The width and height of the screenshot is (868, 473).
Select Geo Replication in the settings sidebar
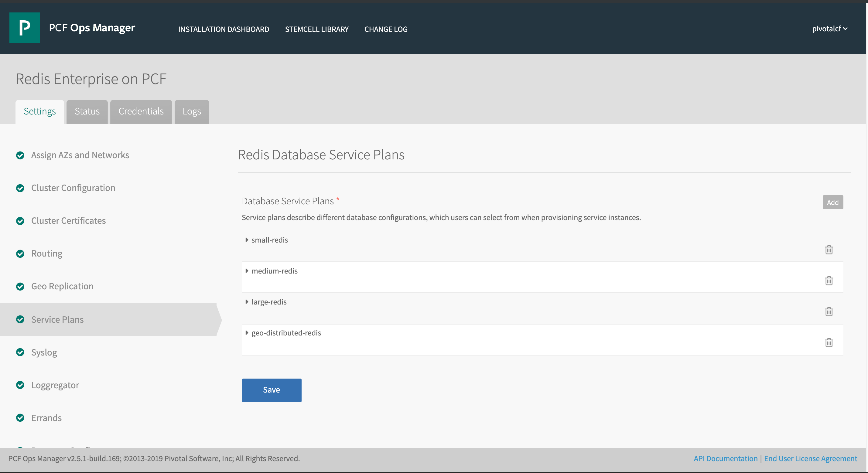point(62,286)
